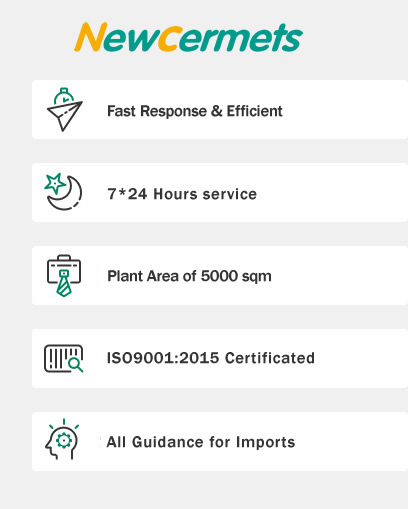Image resolution: width=408 pixels, height=509 pixels.
Task: Click the NewCermets logo
Action: (x=188, y=37)
